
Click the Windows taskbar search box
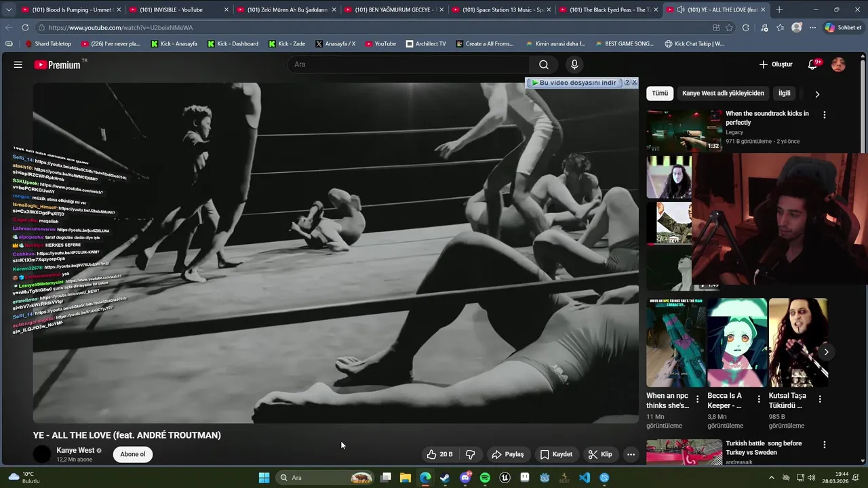point(326,478)
